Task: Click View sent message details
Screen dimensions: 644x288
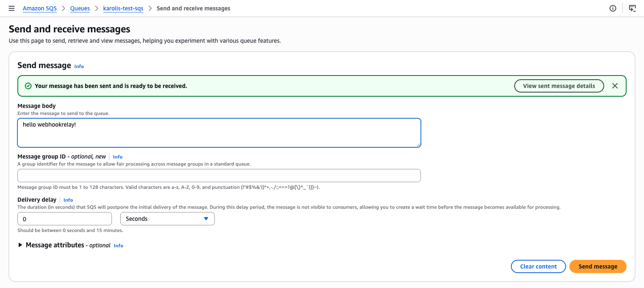Action: pos(559,86)
